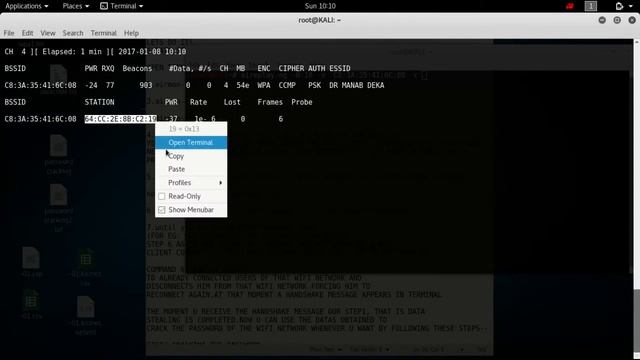This screenshot has width=640, height=360.
Task: Open the View menu
Action: coord(48,33)
